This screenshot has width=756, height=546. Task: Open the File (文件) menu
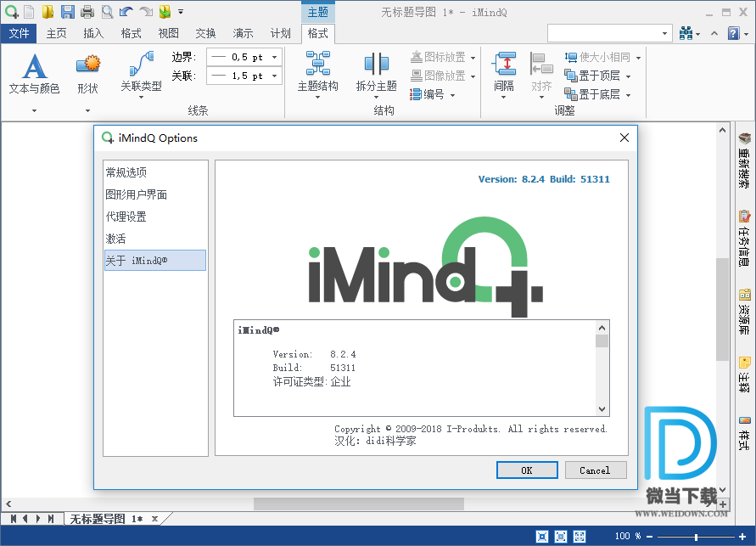click(x=19, y=33)
